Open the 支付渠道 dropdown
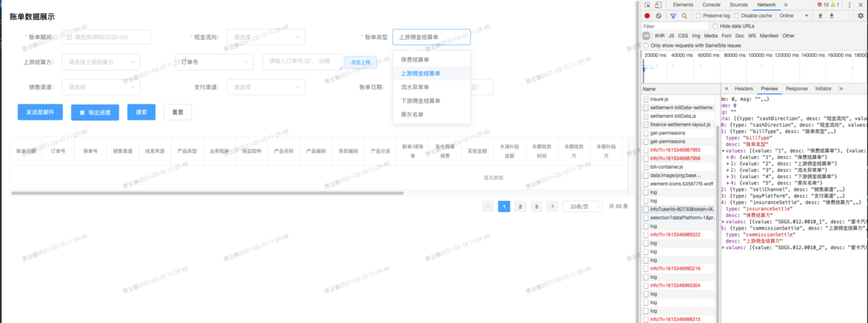This screenshot has width=868, height=323. click(x=266, y=87)
